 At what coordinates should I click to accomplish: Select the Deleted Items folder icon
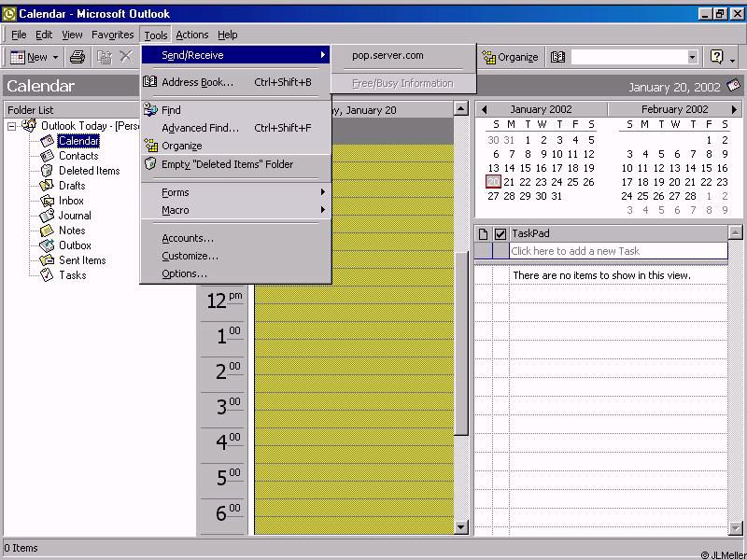pyautogui.click(x=47, y=171)
